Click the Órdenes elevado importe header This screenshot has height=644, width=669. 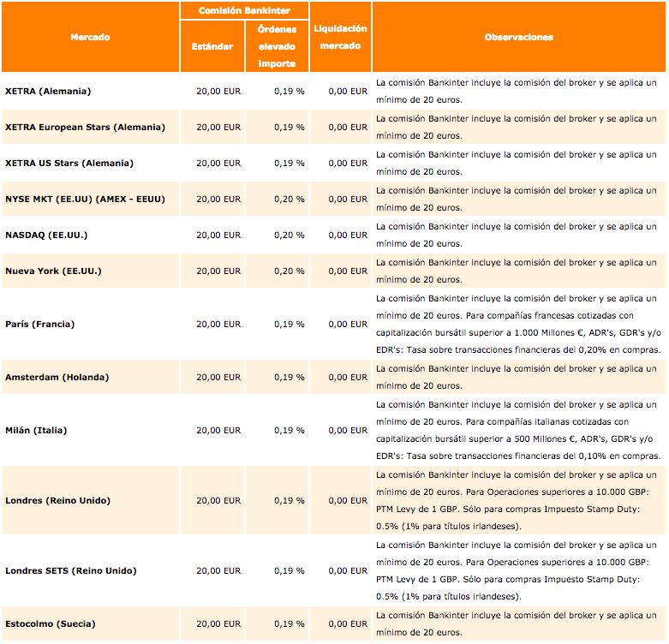point(277,46)
